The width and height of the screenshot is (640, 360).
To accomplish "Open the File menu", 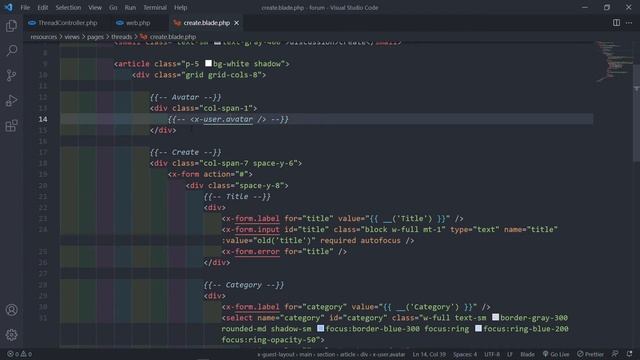I will (25, 7).
